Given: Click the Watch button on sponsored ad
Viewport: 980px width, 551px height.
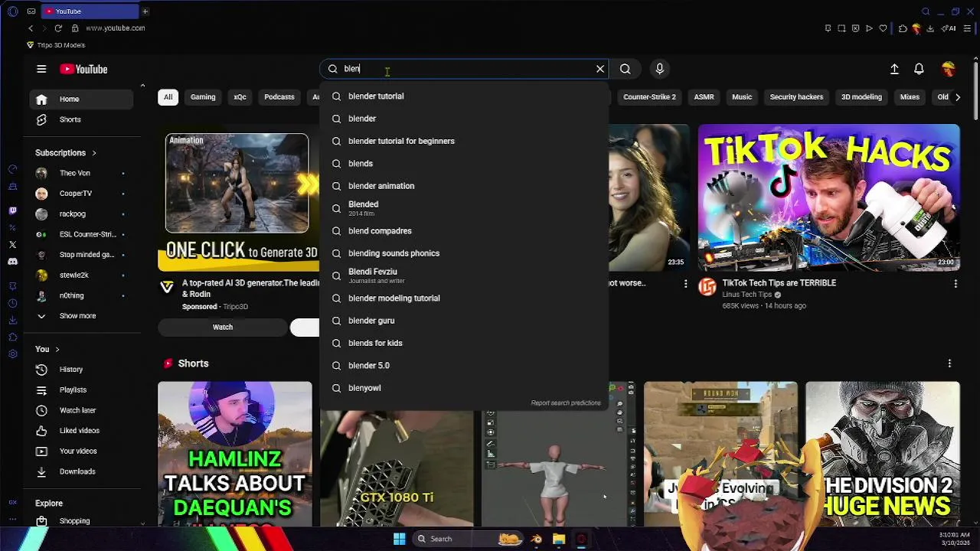Looking at the screenshot, I should 223,328.
